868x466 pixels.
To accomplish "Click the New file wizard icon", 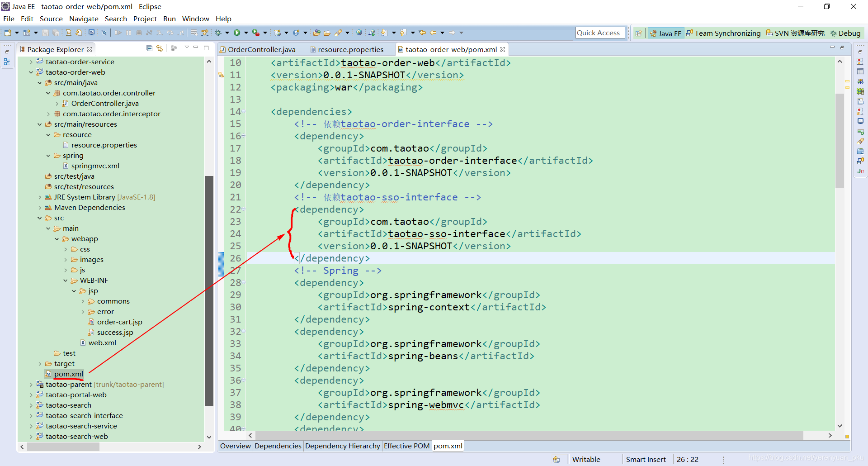I will 8,33.
